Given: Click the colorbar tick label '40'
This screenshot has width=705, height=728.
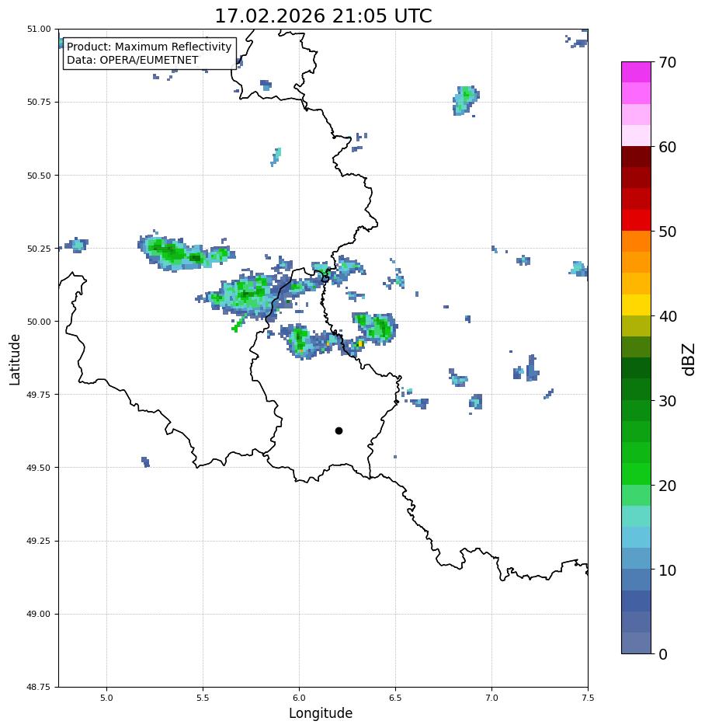Looking at the screenshot, I should 668,316.
